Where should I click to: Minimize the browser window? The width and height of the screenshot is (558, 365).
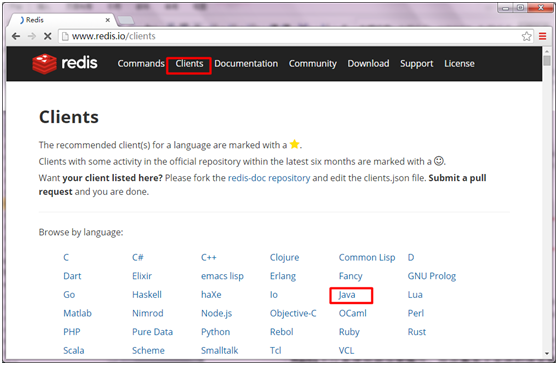tap(505, 7)
